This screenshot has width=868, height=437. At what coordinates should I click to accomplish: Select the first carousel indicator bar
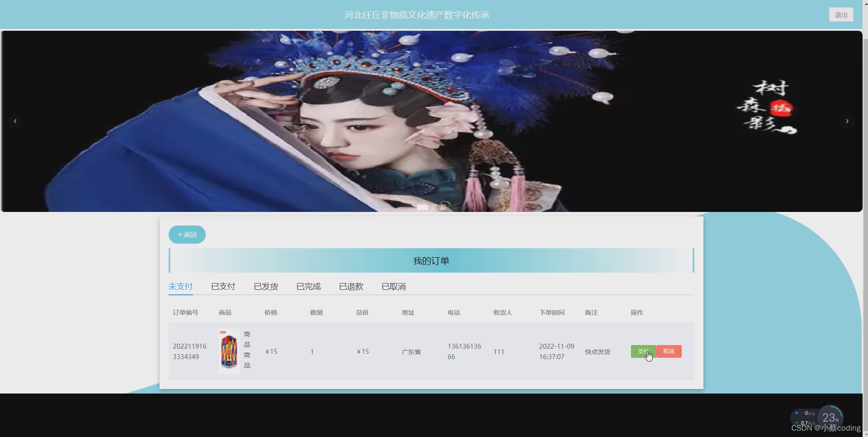tap(422, 207)
